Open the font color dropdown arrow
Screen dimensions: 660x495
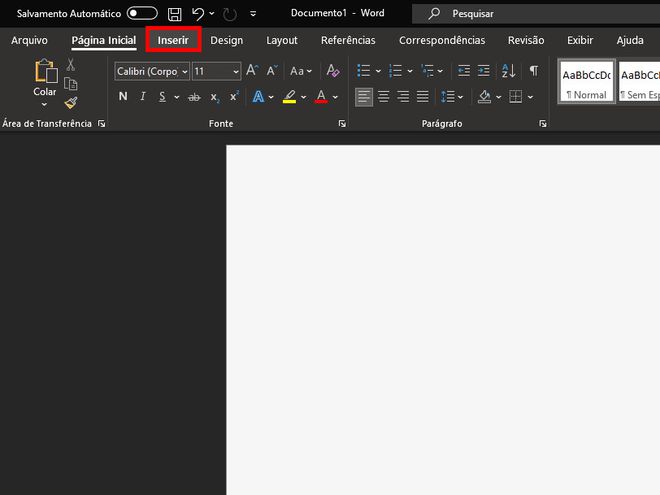pyautogui.click(x=335, y=97)
